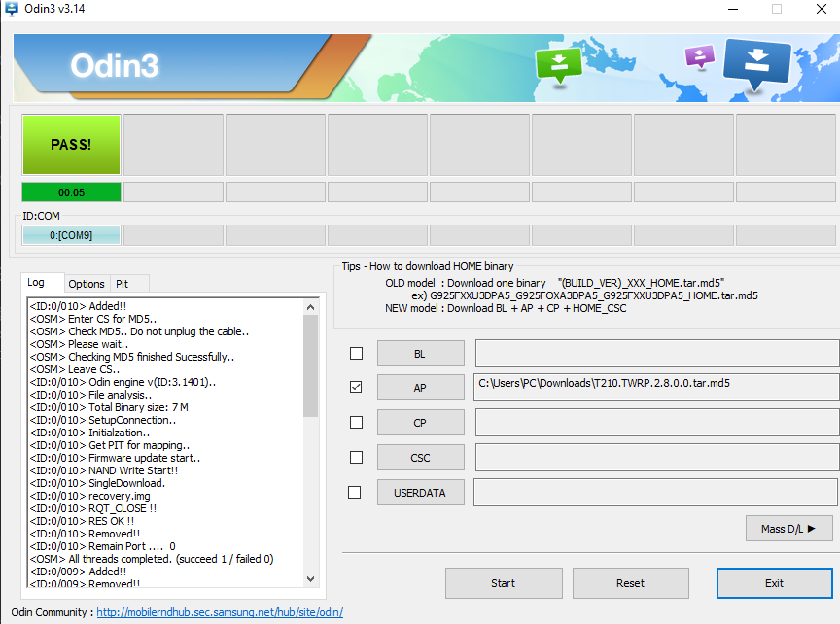840x624 pixels.
Task: Enable the USERDATA checkbox
Action: (355, 492)
